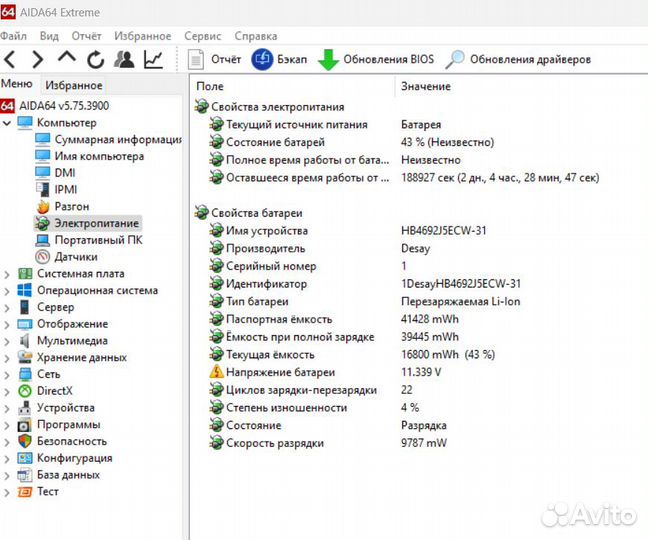The image size is (648, 540).
Task: Click the Мультимедиа speaker icon
Action: click(25, 341)
